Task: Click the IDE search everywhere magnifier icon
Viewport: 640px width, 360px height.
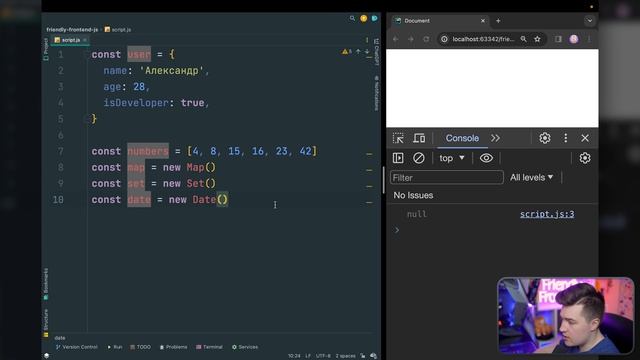Action: click(x=352, y=18)
